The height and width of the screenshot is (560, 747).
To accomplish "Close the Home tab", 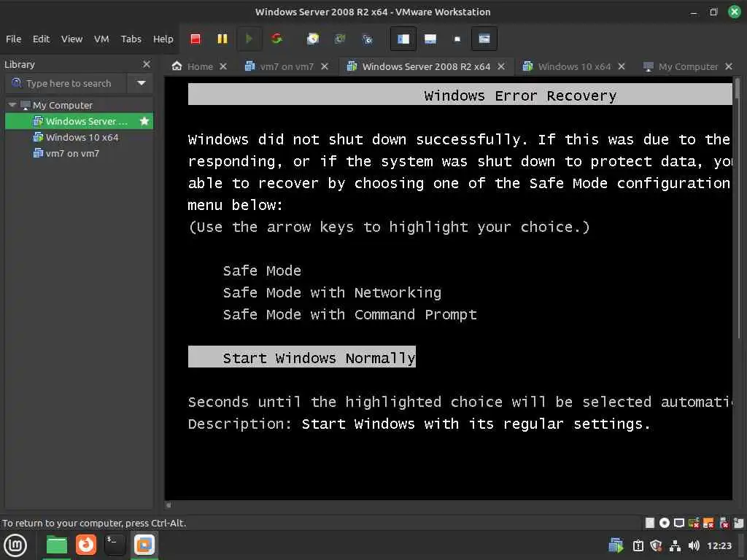I will pos(223,66).
